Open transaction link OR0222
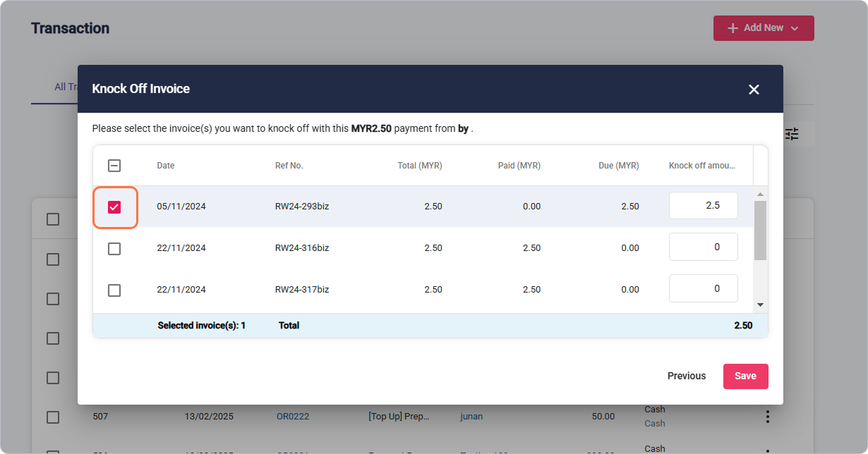Viewport: 868px width, 454px height. 293,417
